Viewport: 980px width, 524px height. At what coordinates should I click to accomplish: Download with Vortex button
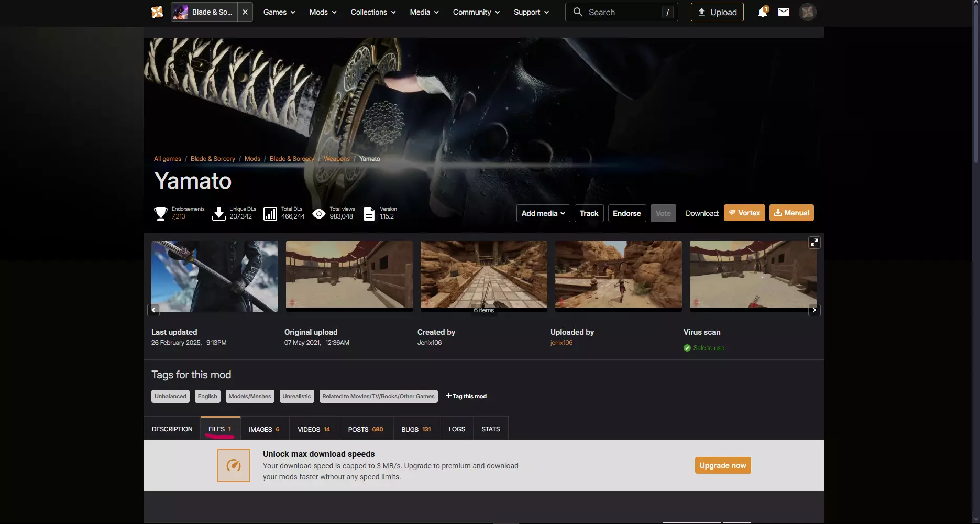(x=744, y=213)
